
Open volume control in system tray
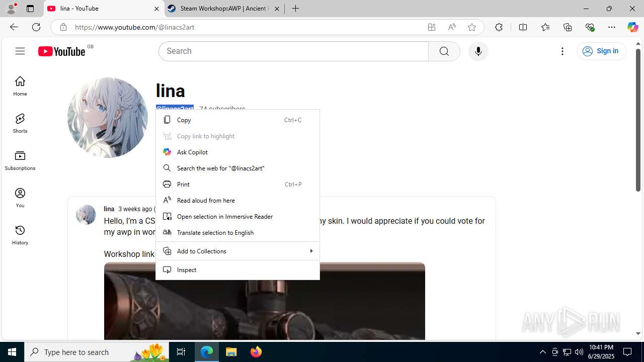(579, 352)
